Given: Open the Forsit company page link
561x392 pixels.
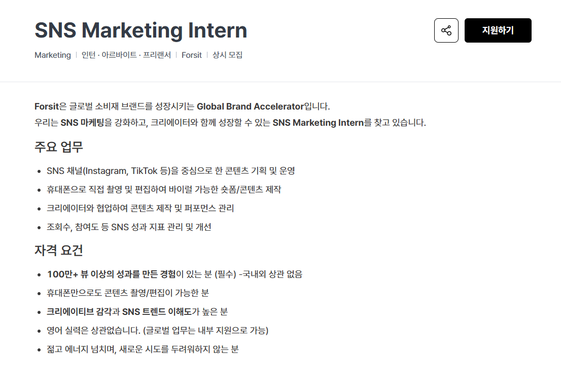Looking at the screenshot, I should click(x=191, y=55).
